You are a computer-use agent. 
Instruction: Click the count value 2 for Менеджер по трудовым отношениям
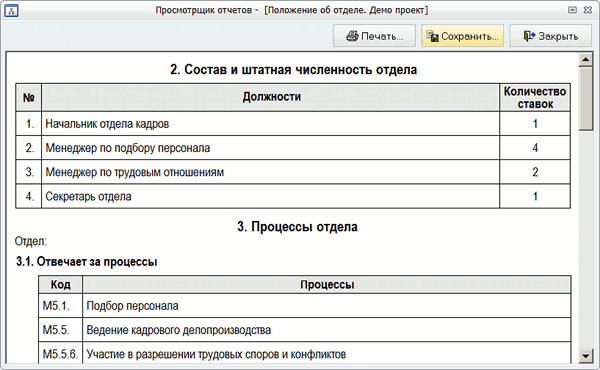pos(535,172)
